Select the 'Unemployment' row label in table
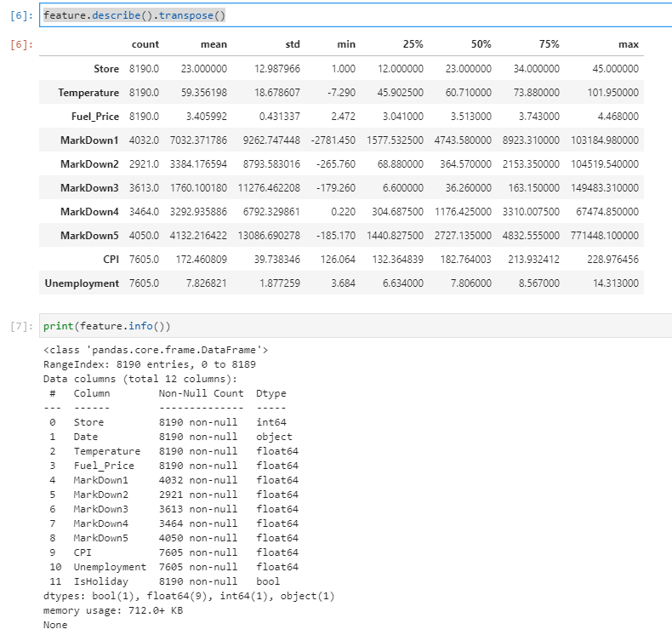The width and height of the screenshot is (672, 635). (x=82, y=283)
